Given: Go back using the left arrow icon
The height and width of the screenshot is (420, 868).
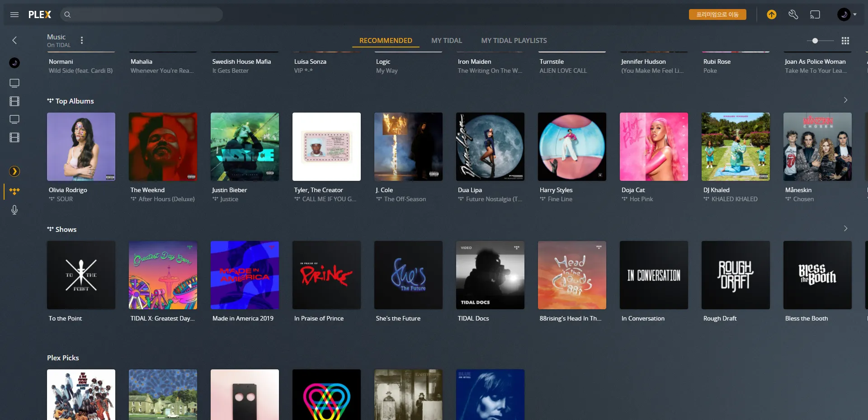Looking at the screenshot, I should tap(14, 40).
